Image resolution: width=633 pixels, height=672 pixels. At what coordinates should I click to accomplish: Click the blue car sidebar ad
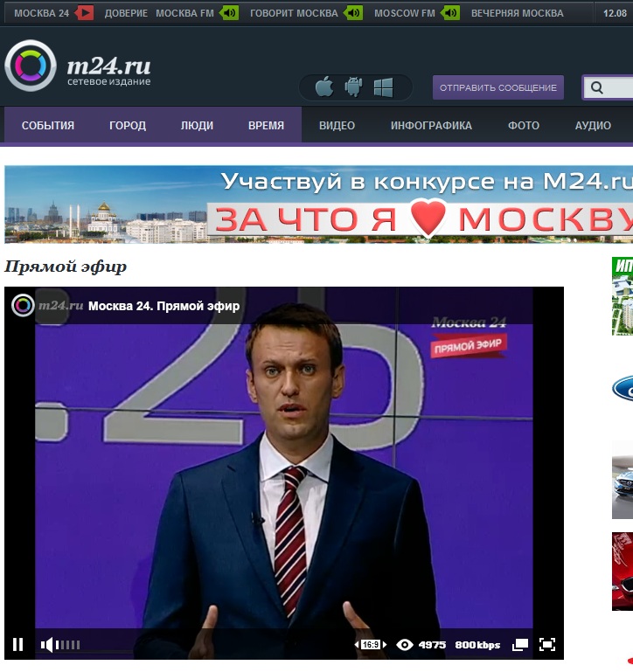click(x=623, y=479)
